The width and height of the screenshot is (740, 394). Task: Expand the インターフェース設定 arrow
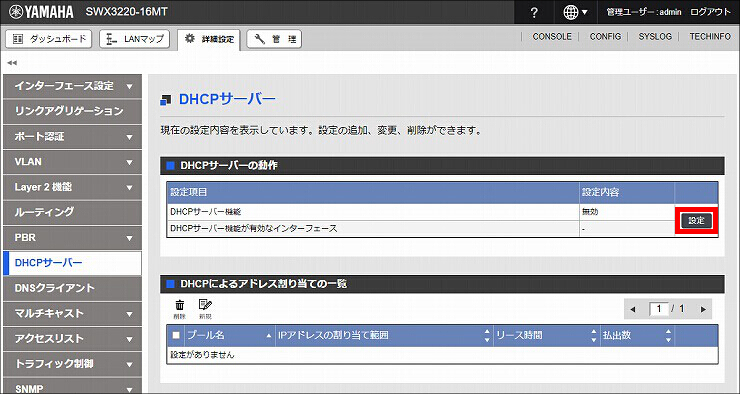(x=129, y=87)
